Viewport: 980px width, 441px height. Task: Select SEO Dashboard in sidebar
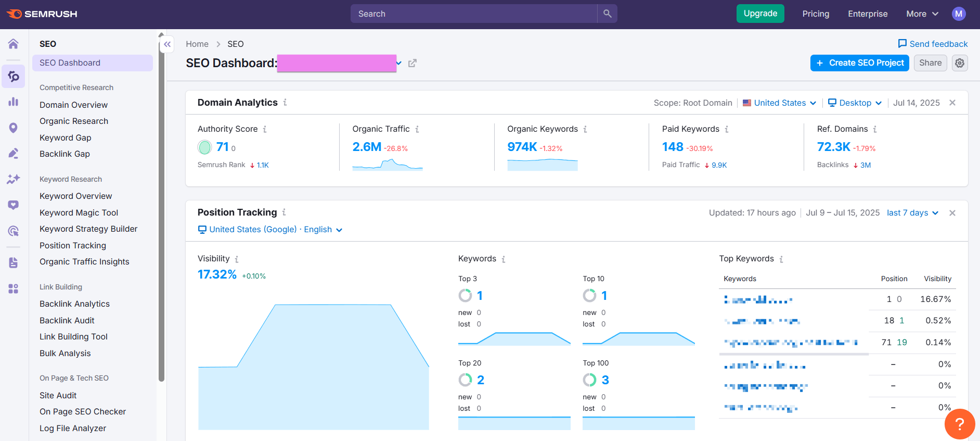point(93,63)
